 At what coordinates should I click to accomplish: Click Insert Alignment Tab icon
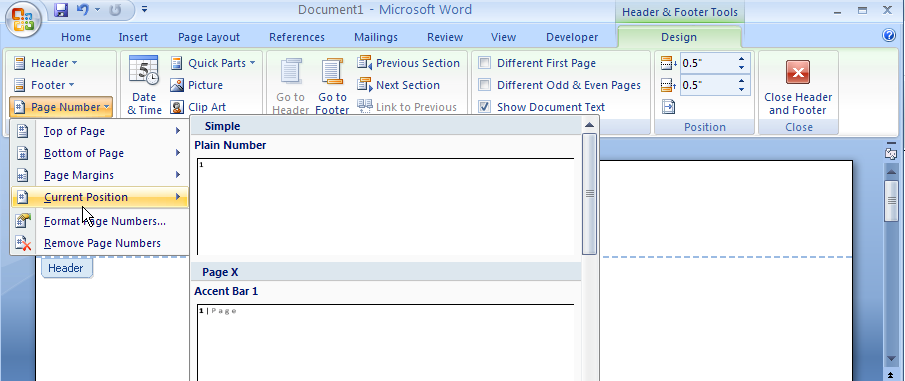pos(668,107)
